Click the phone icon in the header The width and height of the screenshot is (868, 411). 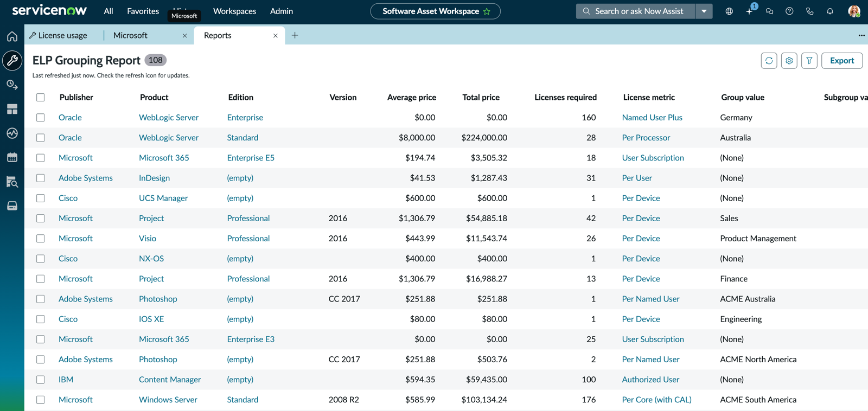[x=809, y=11]
